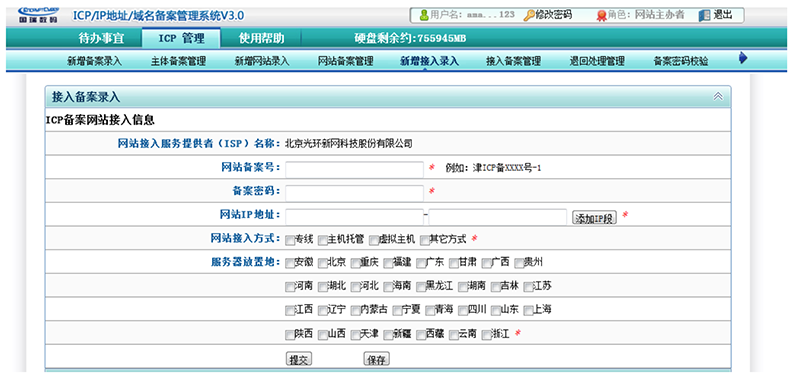Open 主体备案管理 submenu

[178, 62]
